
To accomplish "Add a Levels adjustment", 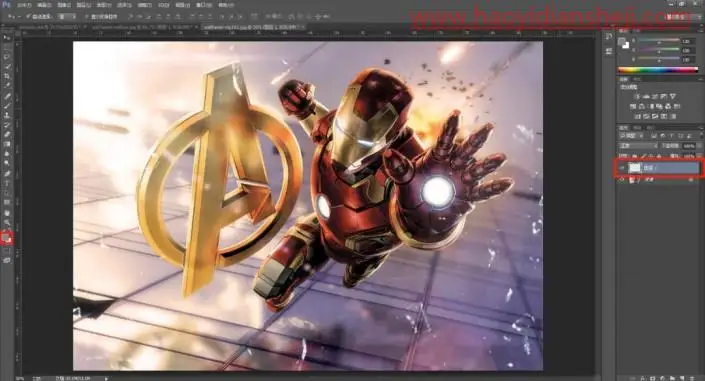I will click(x=646, y=96).
